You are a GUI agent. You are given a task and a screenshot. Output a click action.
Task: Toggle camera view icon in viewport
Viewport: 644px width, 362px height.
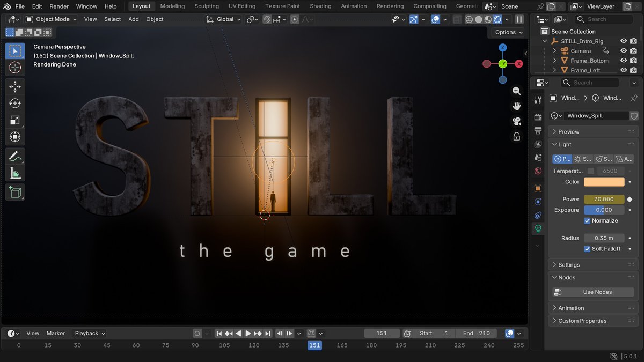click(516, 121)
